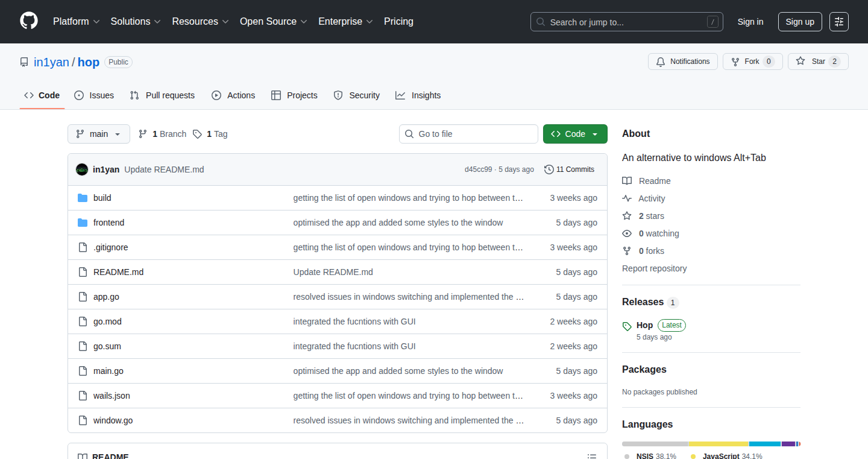868x459 pixels.
Task: Expand the Solutions menu
Action: 136,21
